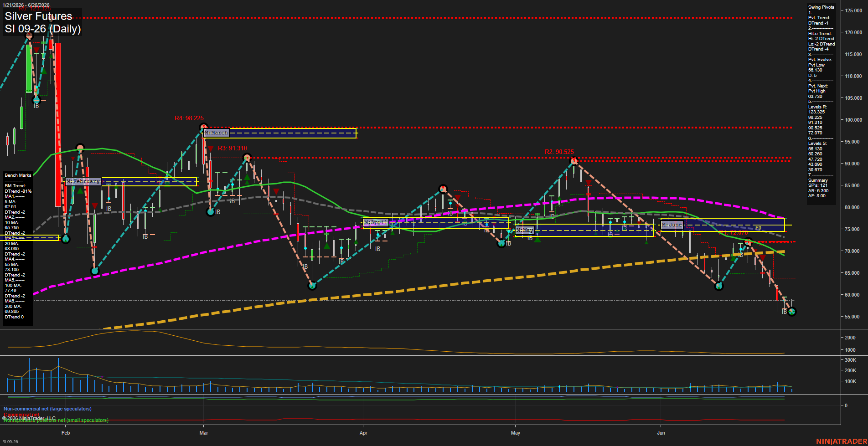Click the Feb label on time axis
Image resolution: width=868 pixels, height=446 pixels.
66,433
